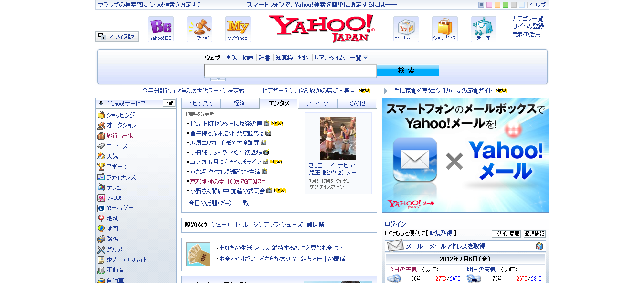Click the Region (地域) pin icon
This screenshot has width=644, height=283.
click(x=101, y=218)
